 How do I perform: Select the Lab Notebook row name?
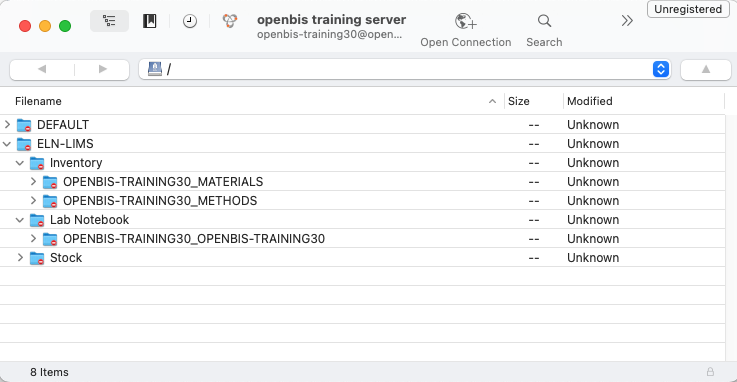89,219
